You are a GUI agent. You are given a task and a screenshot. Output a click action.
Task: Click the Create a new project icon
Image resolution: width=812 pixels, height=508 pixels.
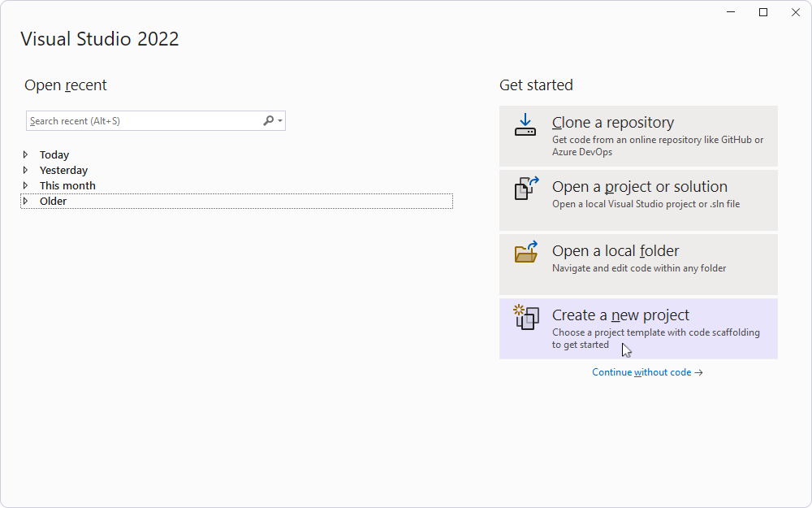[x=525, y=318]
